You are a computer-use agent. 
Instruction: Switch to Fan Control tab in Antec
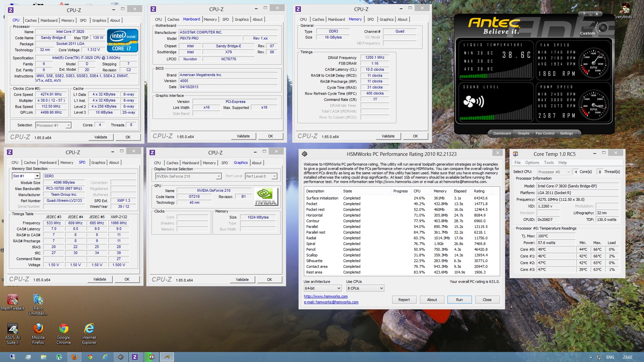[x=545, y=133]
